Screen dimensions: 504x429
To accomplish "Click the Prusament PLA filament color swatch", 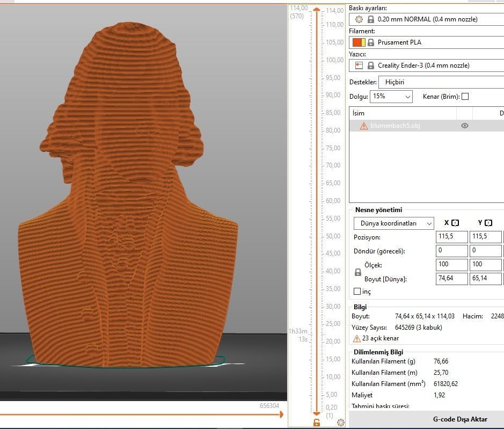I will pyautogui.click(x=359, y=42).
